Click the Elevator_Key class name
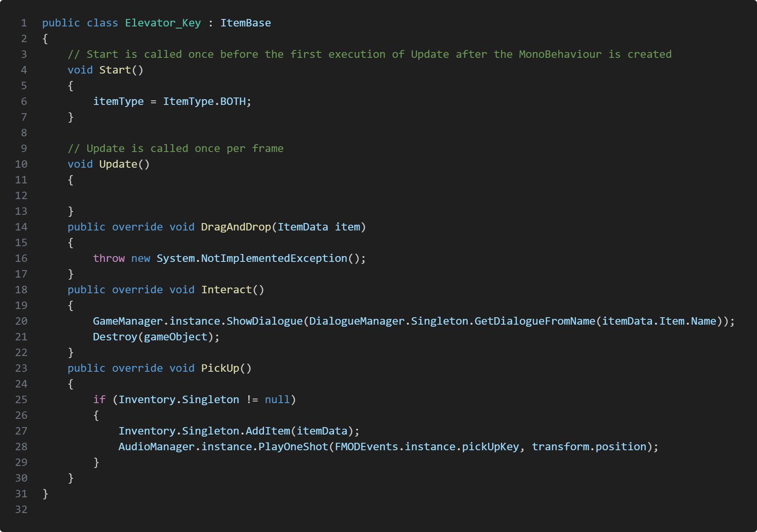This screenshot has height=532, width=757. (163, 23)
